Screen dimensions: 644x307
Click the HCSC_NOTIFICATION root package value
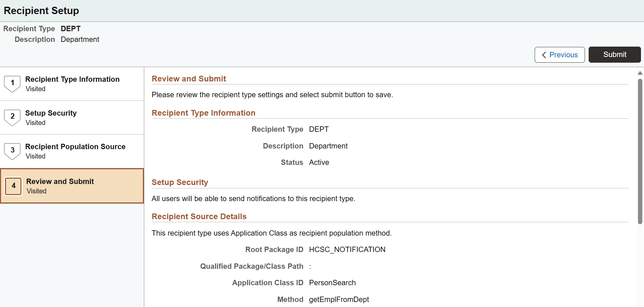click(x=347, y=250)
